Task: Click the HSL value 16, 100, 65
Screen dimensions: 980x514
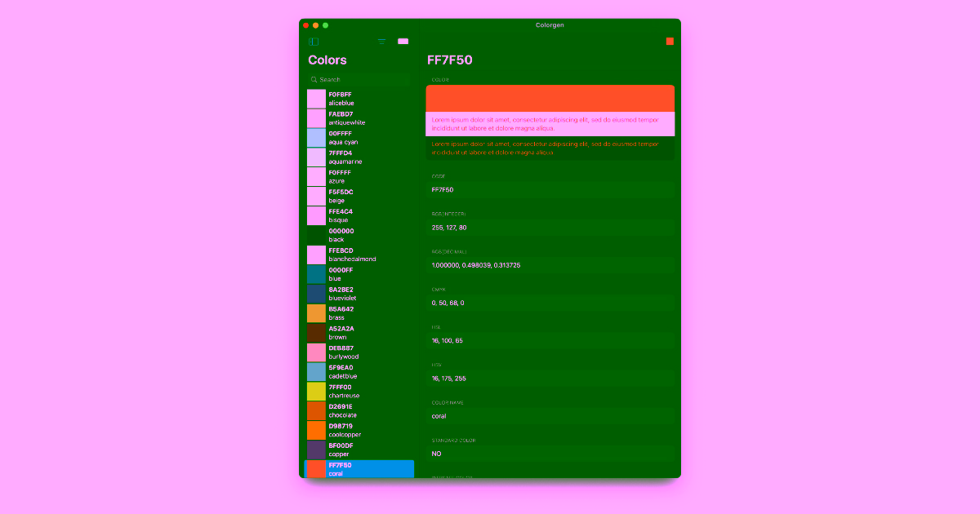Action: click(x=447, y=341)
